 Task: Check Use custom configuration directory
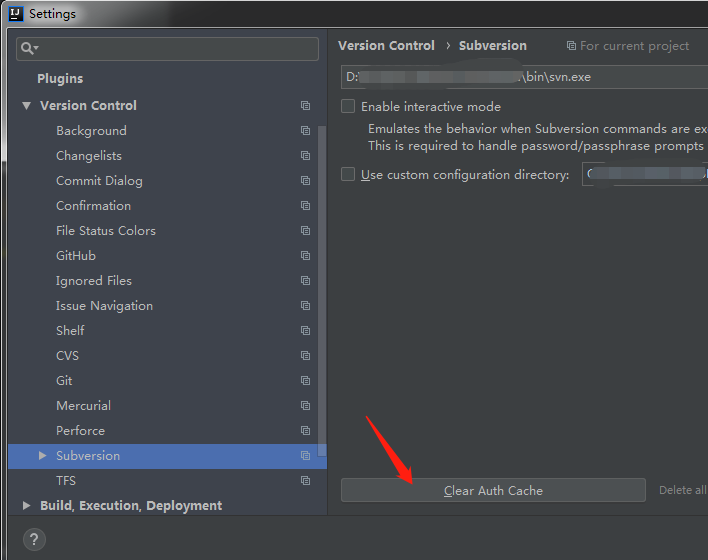[x=348, y=174]
